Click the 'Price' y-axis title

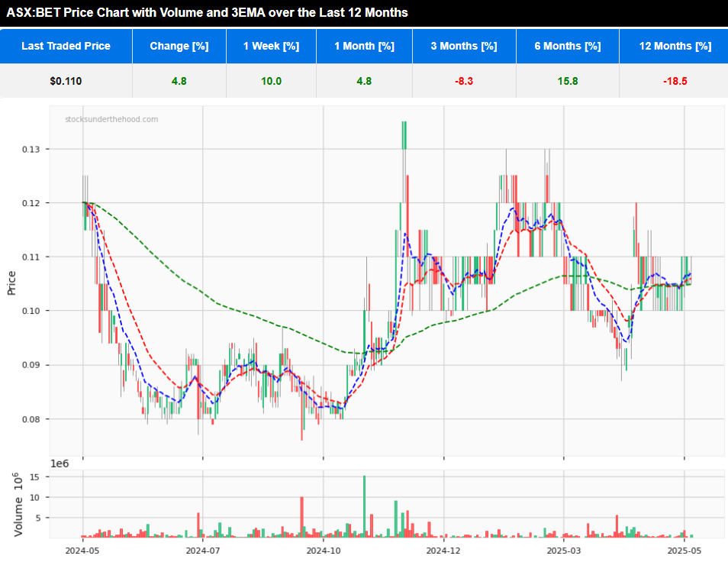(x=11, y=283)
